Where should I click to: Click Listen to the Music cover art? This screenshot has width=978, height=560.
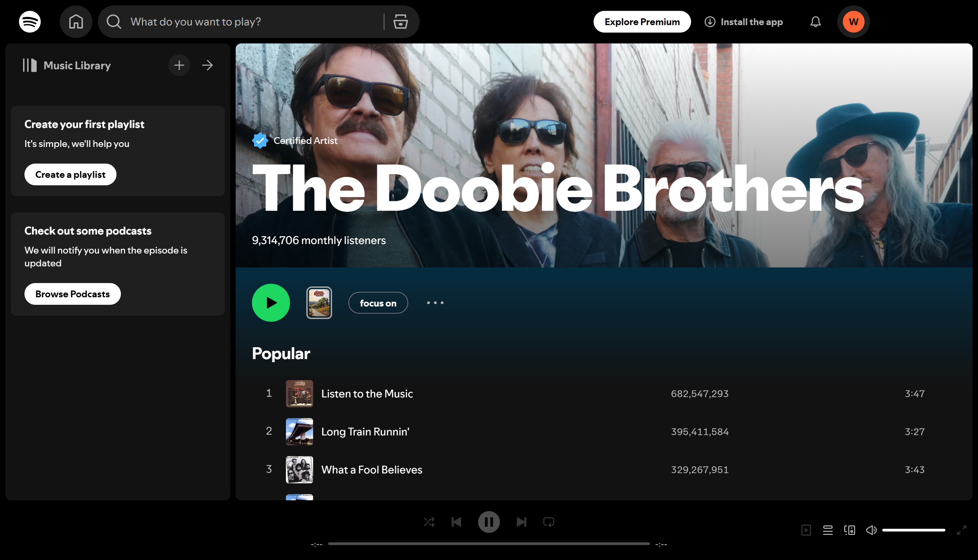click(299, 393)
